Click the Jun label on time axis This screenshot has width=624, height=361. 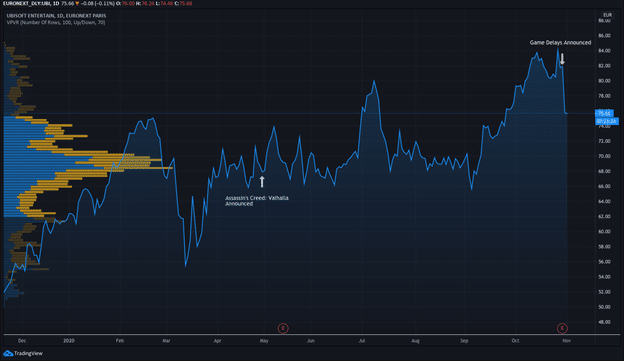point(311,341)
